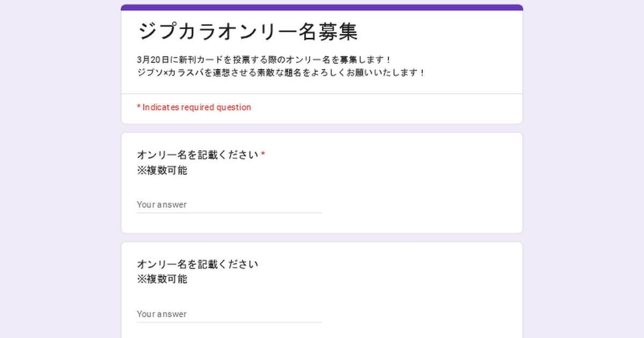The height and width of the screenshot is (338, 644).
Task: Click the red asterisk in the required notice
Action: (x=138, y=107)
